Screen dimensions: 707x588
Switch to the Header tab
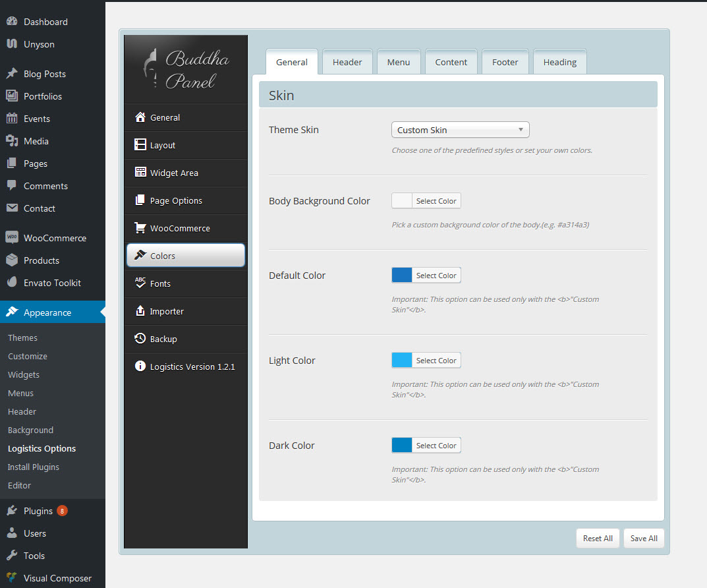tap(347, 62)
